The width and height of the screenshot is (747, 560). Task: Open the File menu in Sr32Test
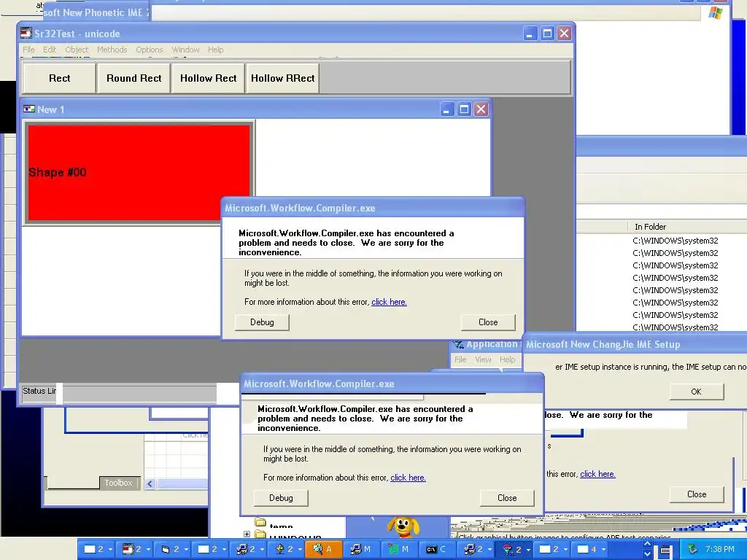pyautogui.click(x=28, y=50)
